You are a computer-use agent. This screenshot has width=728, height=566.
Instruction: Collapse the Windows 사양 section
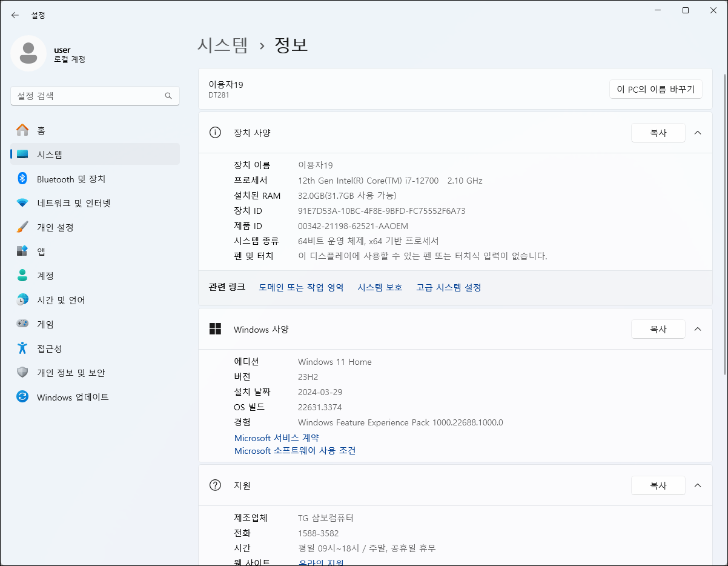(698, 329)
